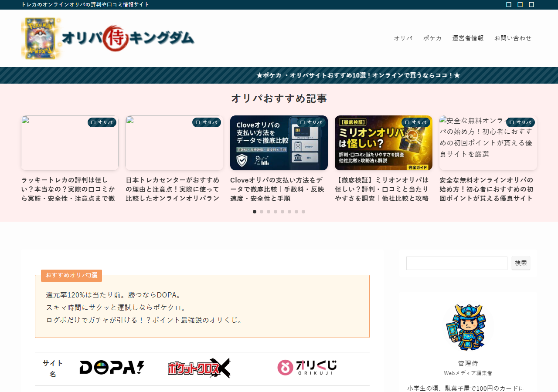Click the ★ポケカ・オリパサイトおすすめ10選 banner link
The image size is (558, 392).
358,75
